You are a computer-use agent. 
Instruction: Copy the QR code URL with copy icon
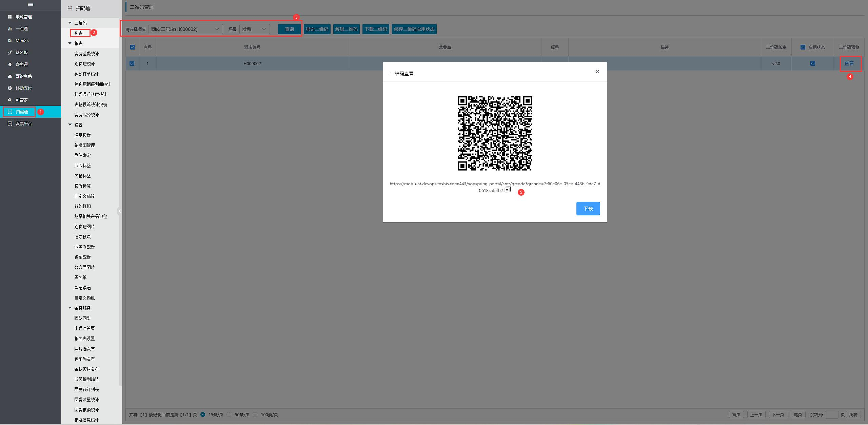(x=508, y=190)
